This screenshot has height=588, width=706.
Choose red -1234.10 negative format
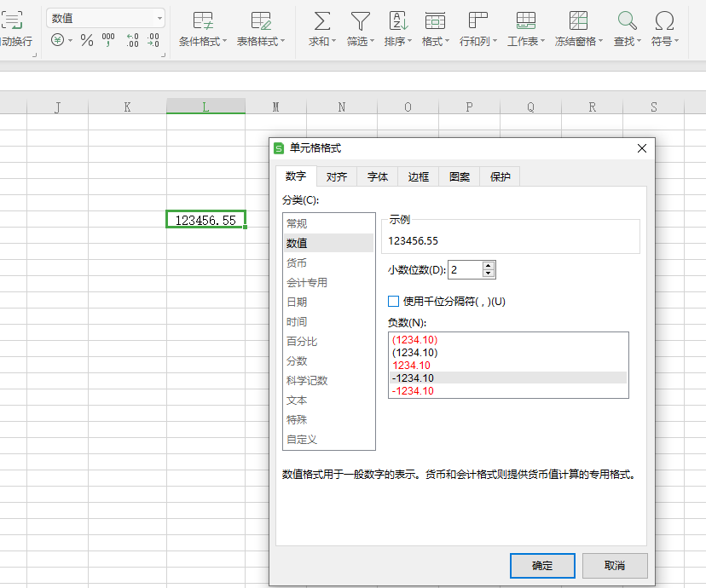coord(508,391)
